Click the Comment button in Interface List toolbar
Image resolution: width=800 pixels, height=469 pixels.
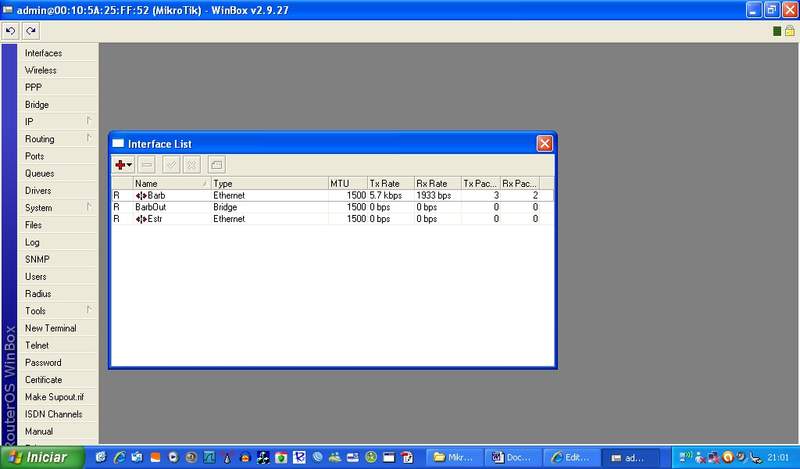[x=217, y=165]
